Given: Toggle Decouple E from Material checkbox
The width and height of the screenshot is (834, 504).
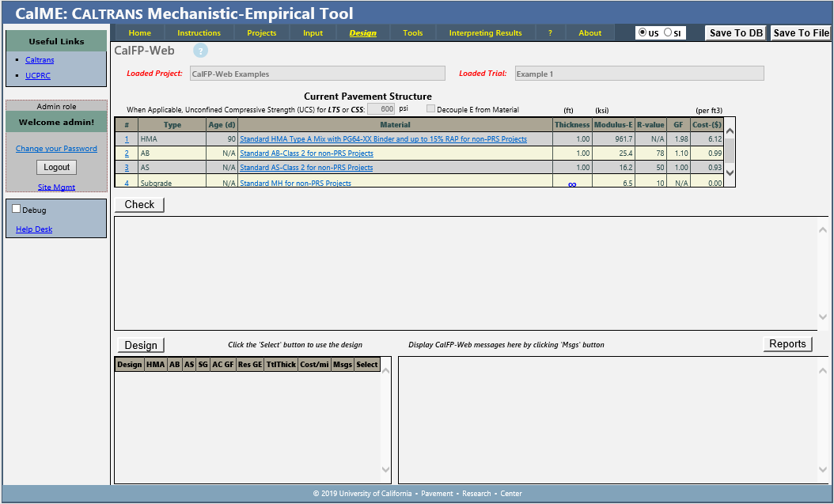Looking at the screenshot, I should (431, 109).
